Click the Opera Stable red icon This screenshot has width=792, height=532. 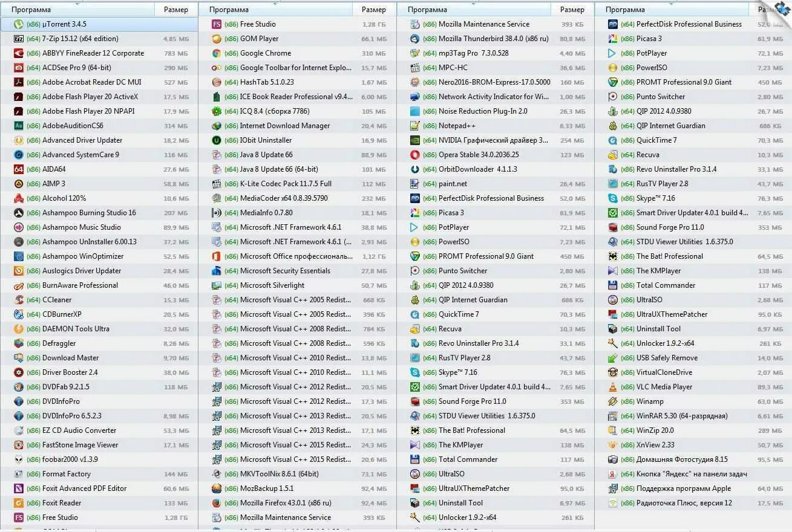point(415,155)
